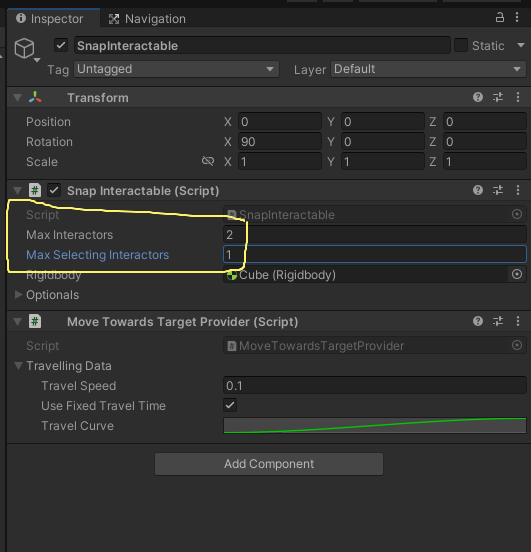Viewport: 531px width, 552px height.
Task: Collapse the Travelling Data foldout
Action: coord(18,366)
